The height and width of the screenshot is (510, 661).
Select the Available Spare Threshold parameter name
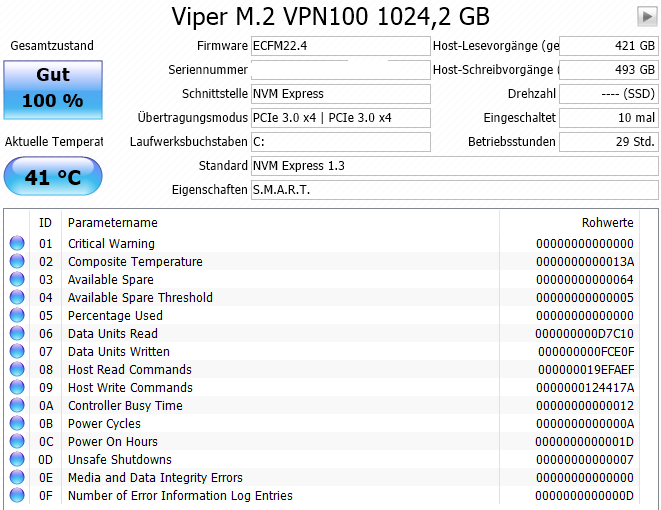coord(140,298)
